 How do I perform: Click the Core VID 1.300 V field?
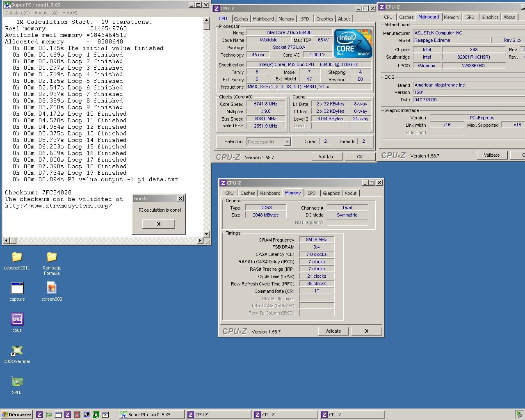[x=318, y=55]
